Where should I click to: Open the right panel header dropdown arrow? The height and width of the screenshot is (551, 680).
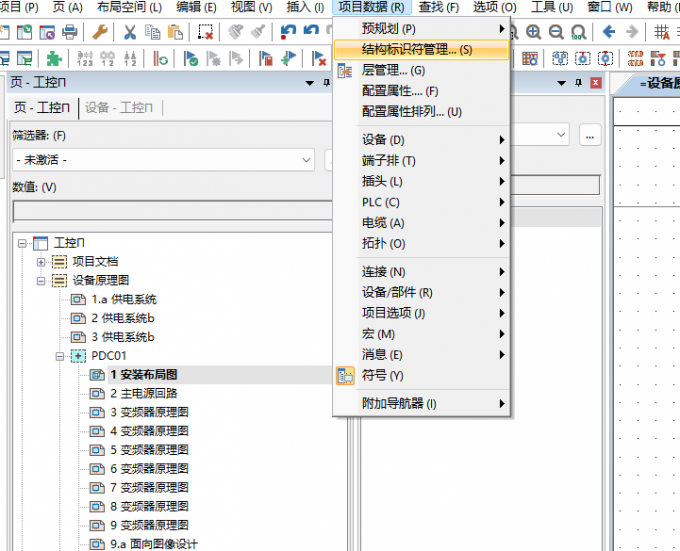click(x=561, y=83)
